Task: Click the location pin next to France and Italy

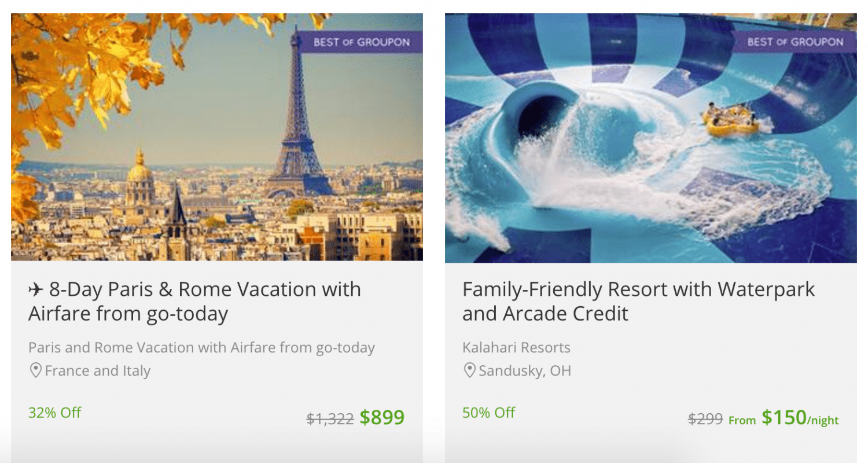Action: click(x=36, y=370)
